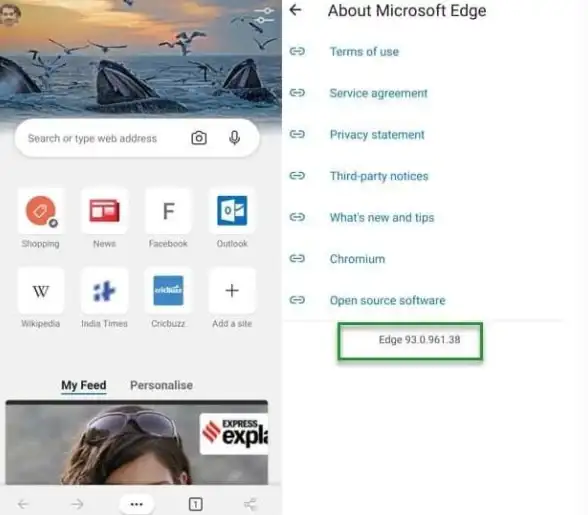Tap the camera visual search icon
The height and width of the screenshot is (515, 588).
(199, 138)
